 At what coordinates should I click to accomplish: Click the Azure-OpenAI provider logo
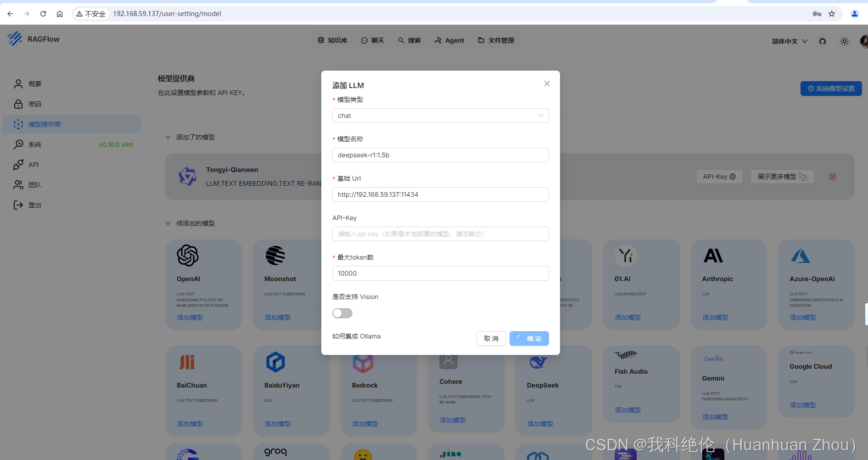[x=801, y=255]
